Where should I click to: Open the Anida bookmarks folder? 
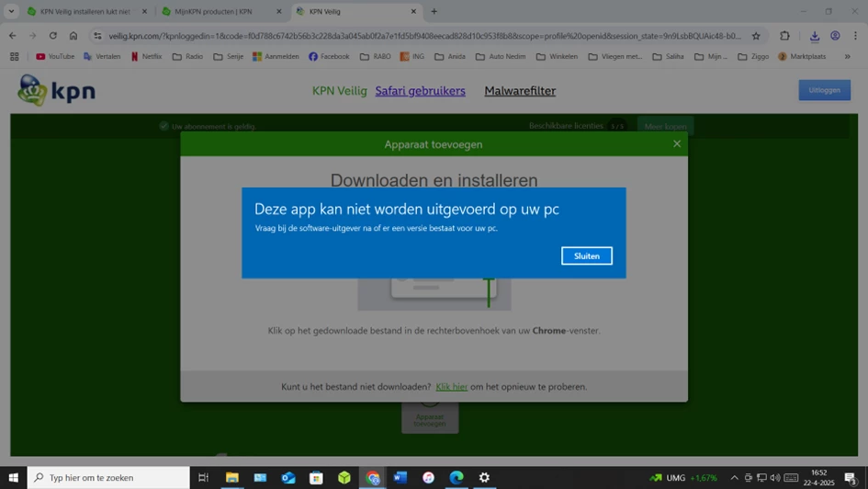pos(450,56)
